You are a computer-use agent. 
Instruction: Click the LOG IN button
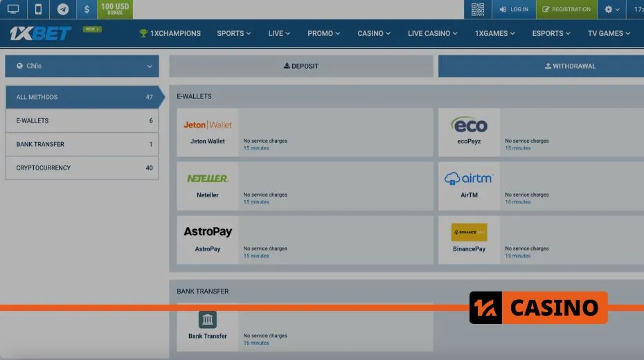click(514, 9)
